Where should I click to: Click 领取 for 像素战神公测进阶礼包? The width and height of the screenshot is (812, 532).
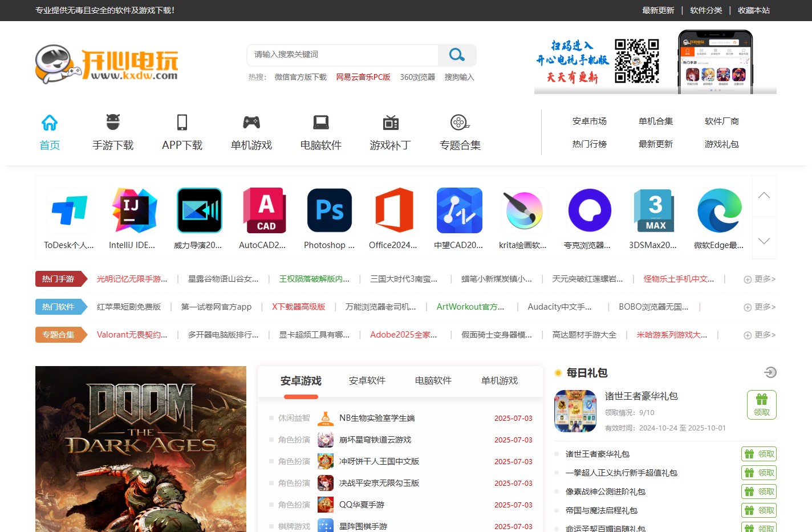coord(759,492)
